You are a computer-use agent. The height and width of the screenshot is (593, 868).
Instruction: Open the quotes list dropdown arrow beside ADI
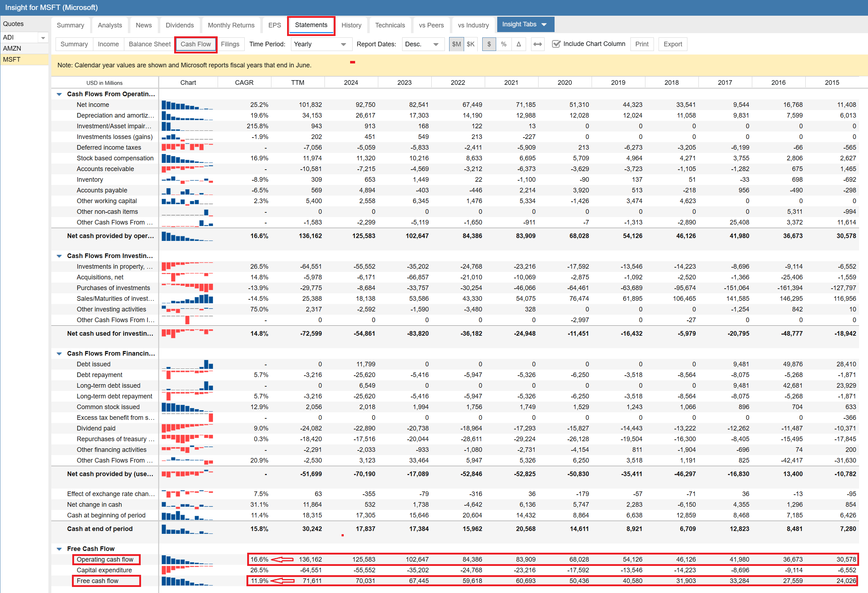coord(43,38)
